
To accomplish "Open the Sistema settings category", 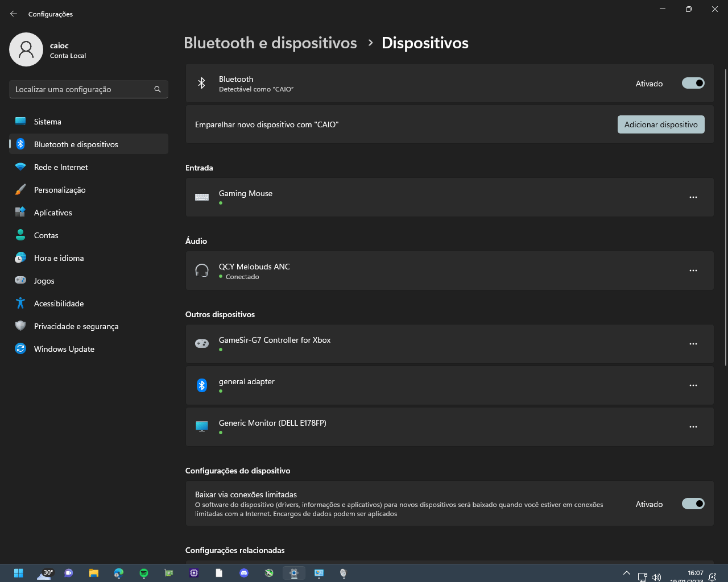I will pyautogui.click(x=89, y=122).
